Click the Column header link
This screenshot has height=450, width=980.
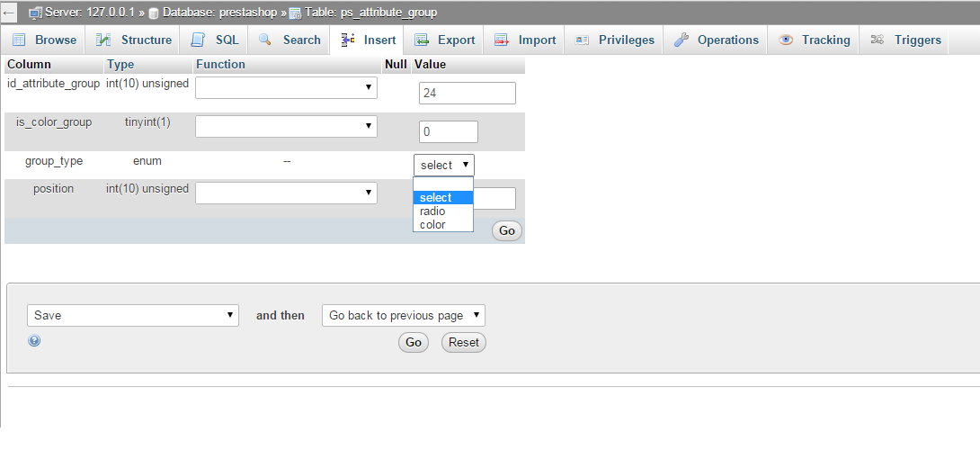pyautogui.click(x=30, y=65)
